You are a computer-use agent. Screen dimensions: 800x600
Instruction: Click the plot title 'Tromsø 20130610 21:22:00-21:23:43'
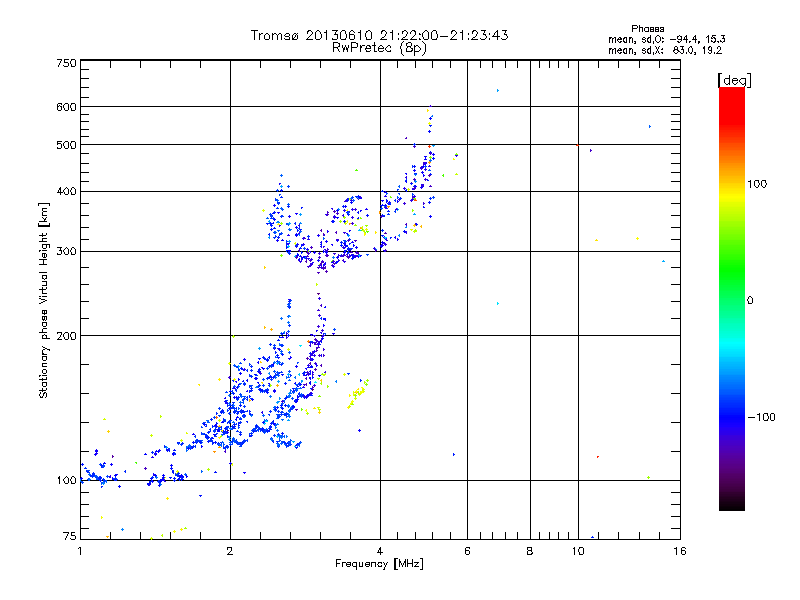point(379,35)
